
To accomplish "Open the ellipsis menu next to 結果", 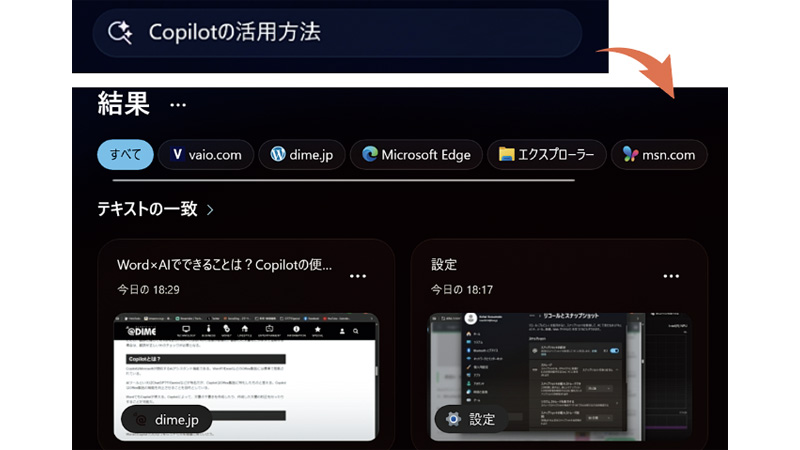I will click(x=178, y=105).
